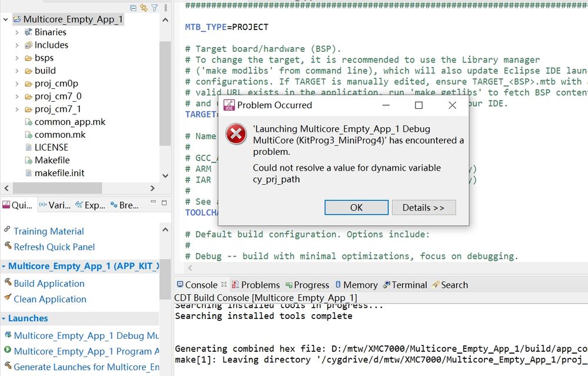Click Refresh Quick Panel link
The width and height of the screenshot is (588, 376).
(54, 247)
